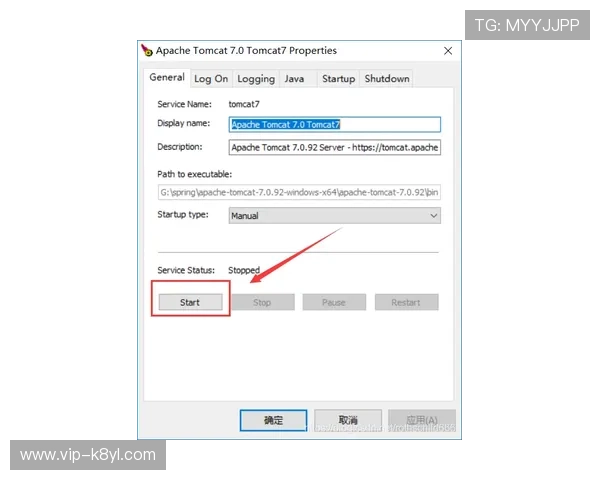This screenshot has height=480, width=600.
Task: Switch to the General tab
Action: [x=166, y=78]
